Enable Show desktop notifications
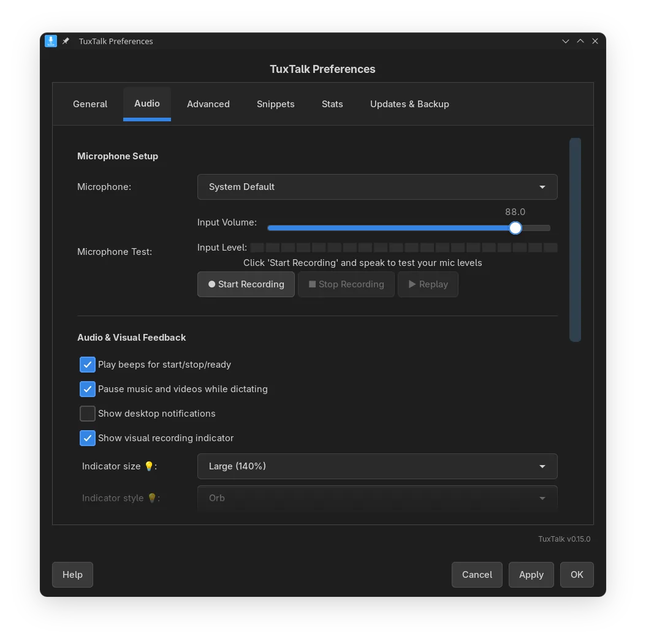 88,414
